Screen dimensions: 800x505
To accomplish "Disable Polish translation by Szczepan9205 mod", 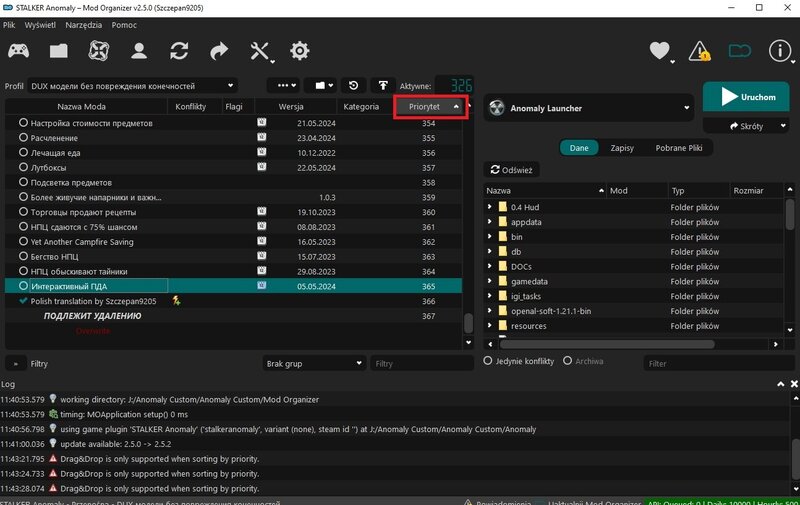I will click(x=23, y=301).
